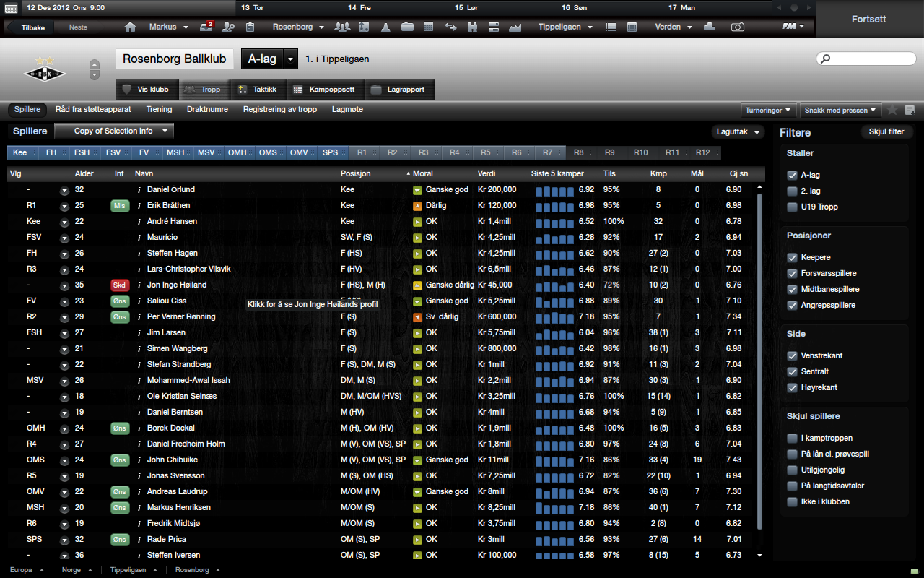924x578 pixels.
Task: Open the league table list icon after Tippeligaen
Action: [x=611, y=27]
